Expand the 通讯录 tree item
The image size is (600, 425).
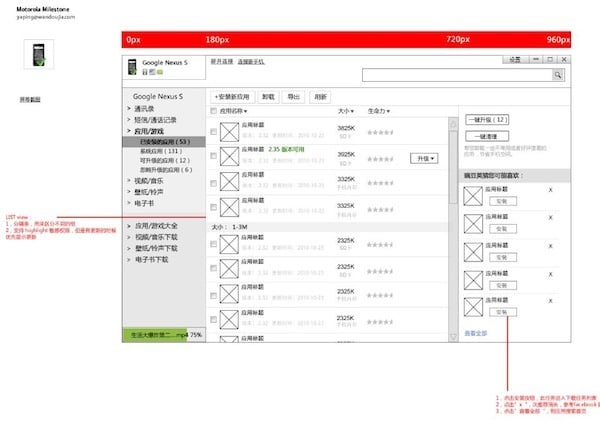pos(148,108)
